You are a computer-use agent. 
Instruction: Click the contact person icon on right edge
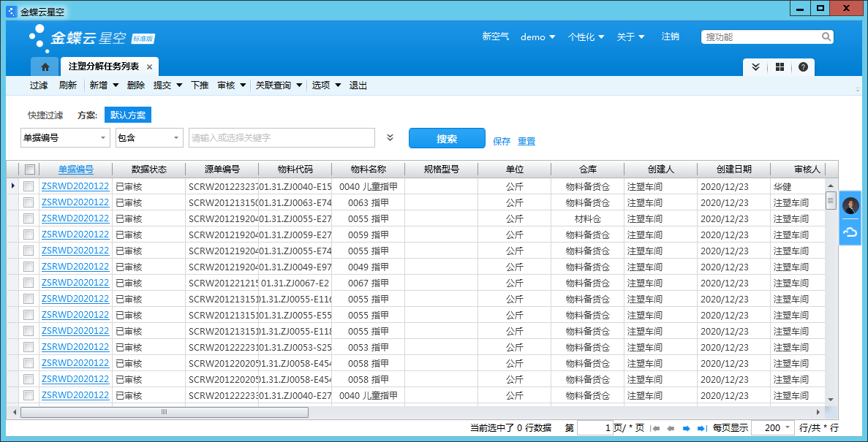point(850,206)
